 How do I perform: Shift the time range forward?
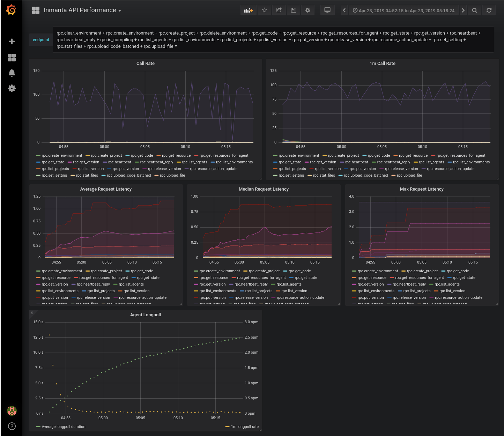pyautogui.click(x=463, y=10)
